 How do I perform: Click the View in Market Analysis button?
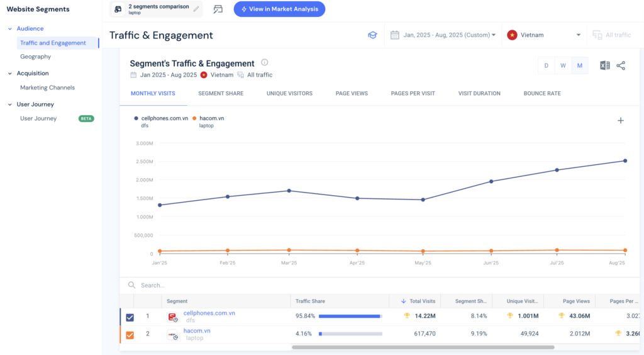(x=279, y=9)
